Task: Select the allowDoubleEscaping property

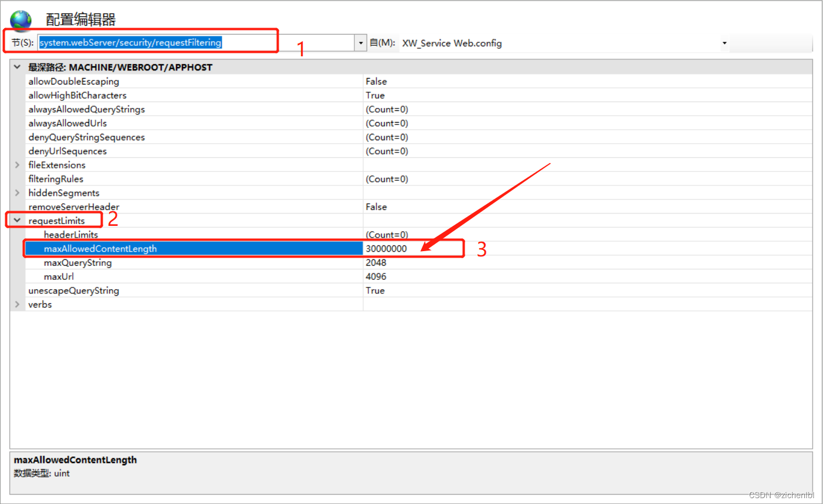Action: (x=74, y=82)
